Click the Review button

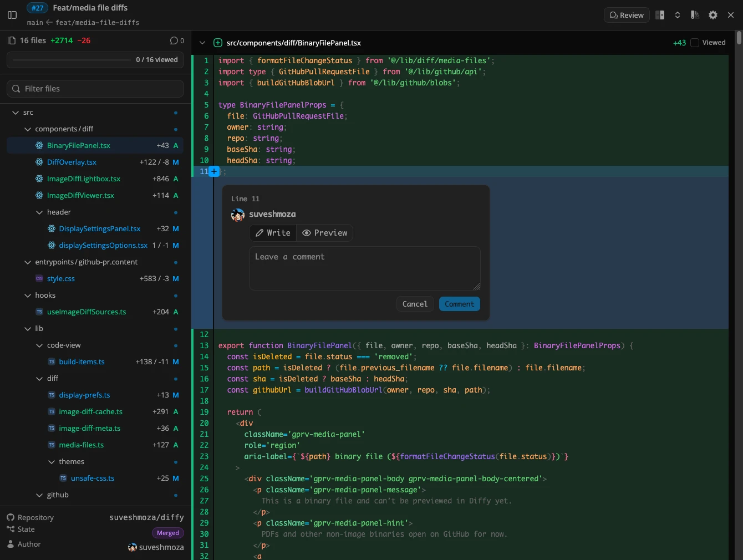tap(627, 15)
